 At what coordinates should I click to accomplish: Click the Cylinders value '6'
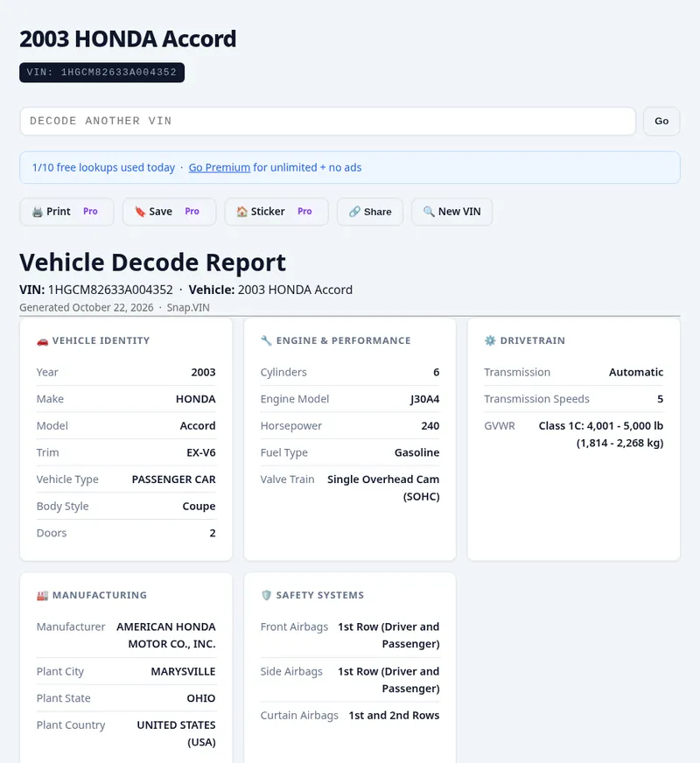point(437,372)
